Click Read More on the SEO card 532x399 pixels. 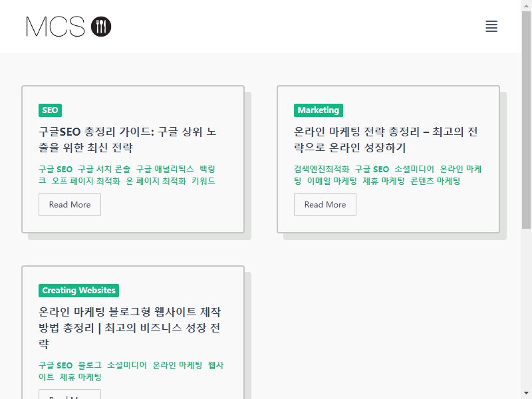pos(70,205)
